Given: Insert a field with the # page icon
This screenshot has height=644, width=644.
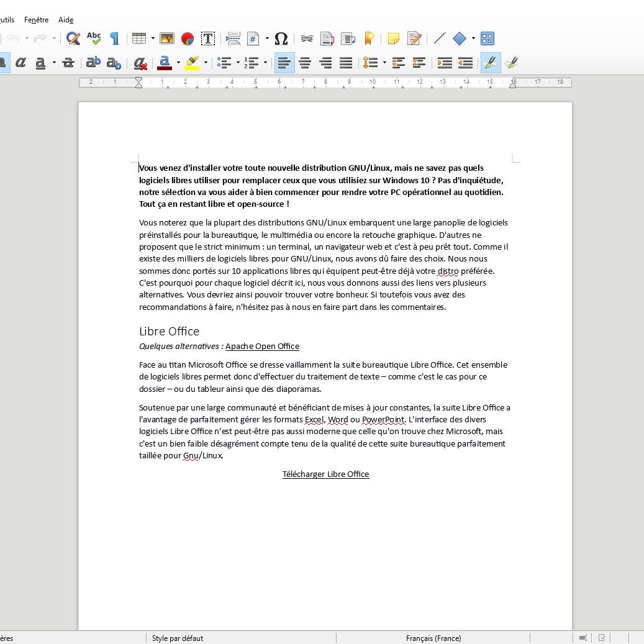Looking at the screenshot, I should [x=253, y=39].
